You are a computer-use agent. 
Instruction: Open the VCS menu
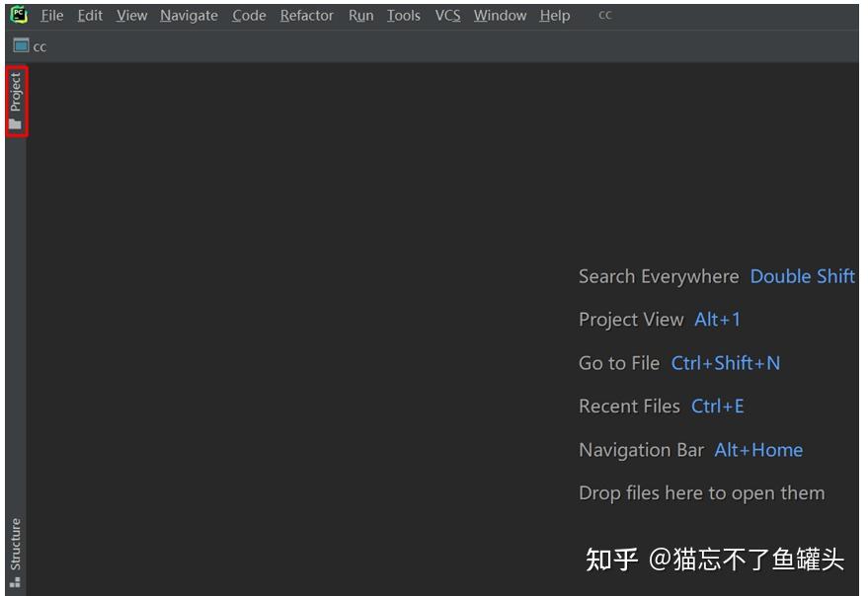pos(446,15)
